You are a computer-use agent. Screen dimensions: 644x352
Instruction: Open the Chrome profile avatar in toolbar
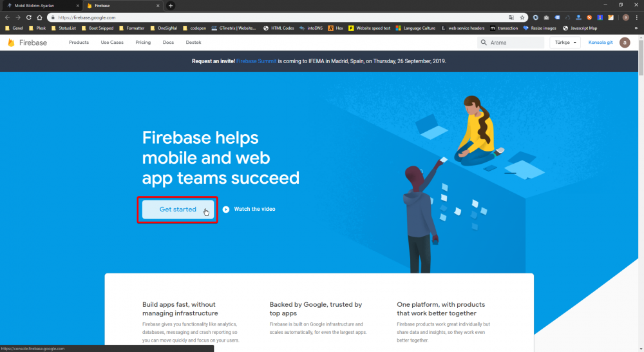pos(625,17)
